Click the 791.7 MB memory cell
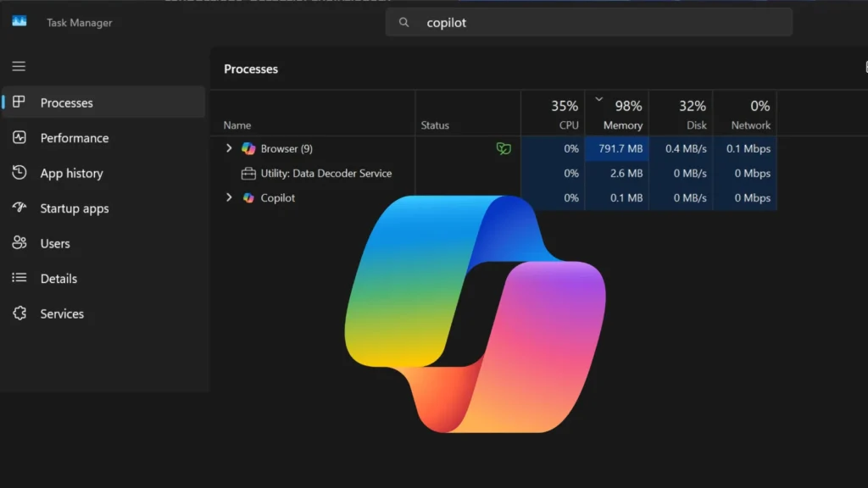Screen dimensions: 868x488 (617, 148)
